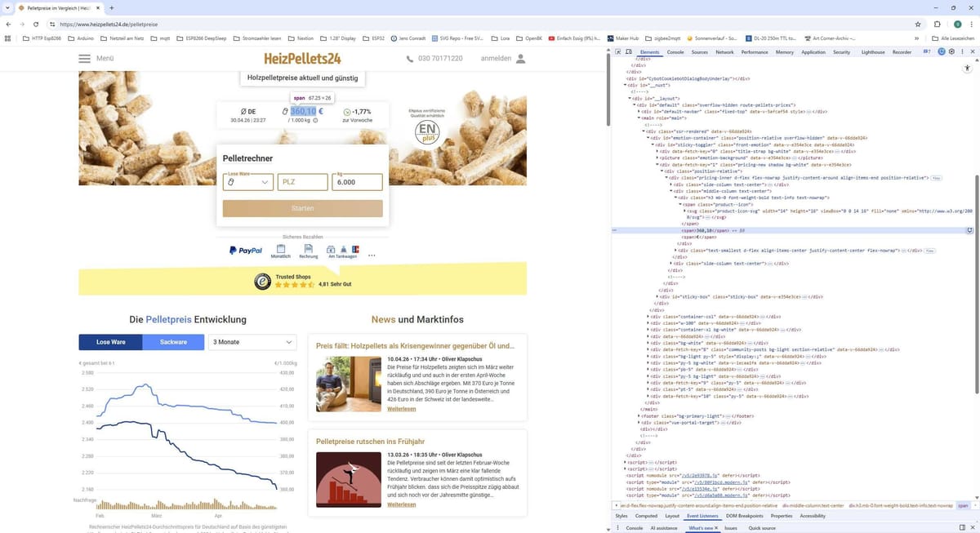
Task: Click the EN plus quality badge
Action: [x=426, y=131]
